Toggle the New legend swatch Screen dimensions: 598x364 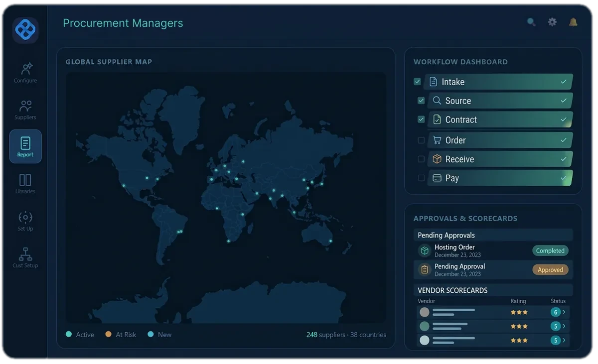tap(150, 334)
